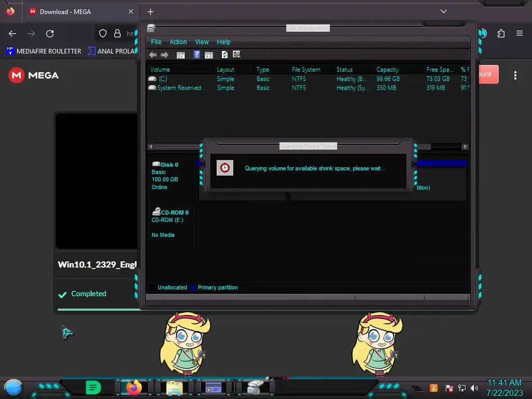Sort by the Free Space column header
This screenshot has height=399, width=532.
(440, 70)
